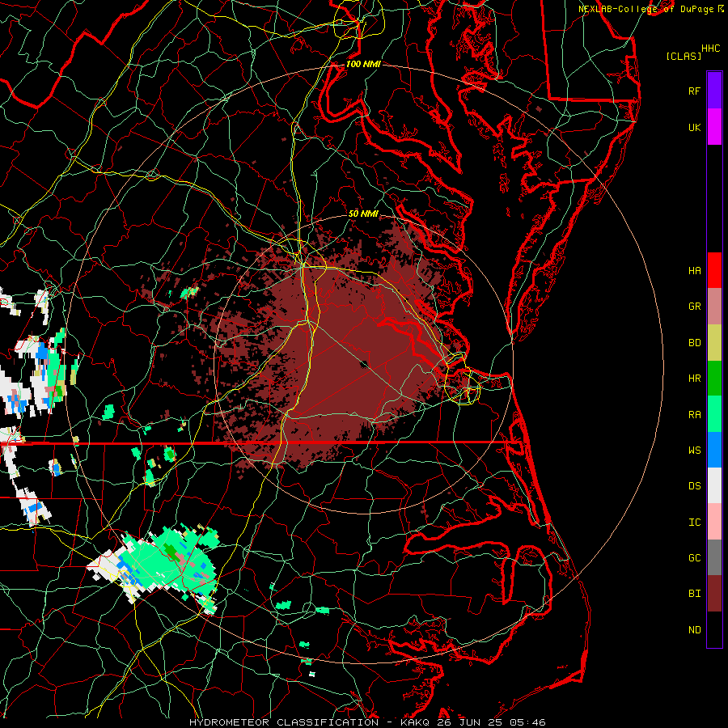Viewport: 728px width, 728px height.
Task: Click the UK magenta legend swatch
Action: 714,127
